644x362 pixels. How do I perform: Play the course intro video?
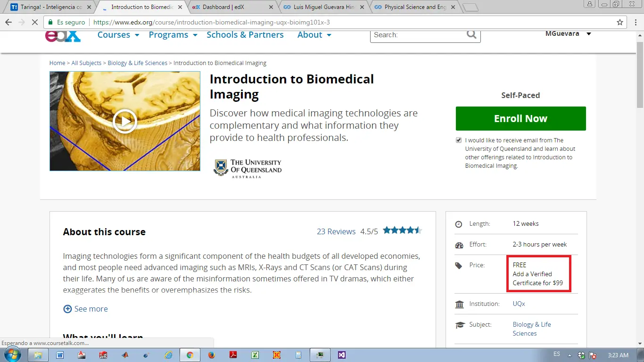125,122
